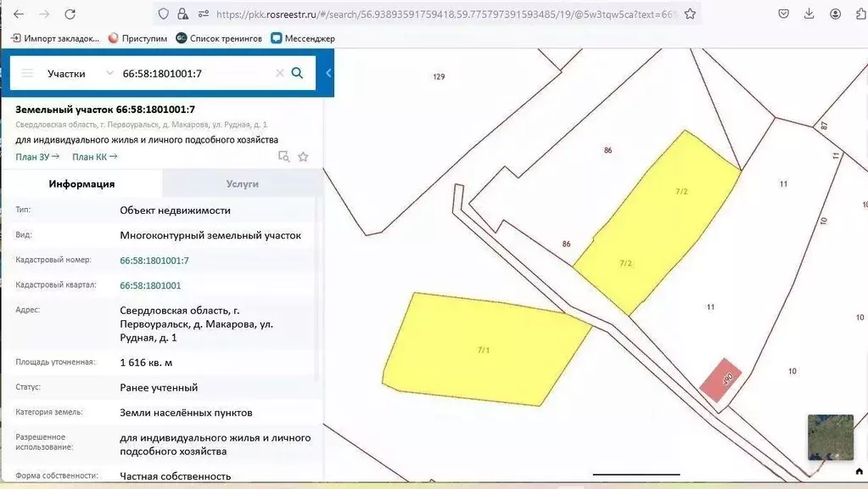The height and width of the screenshot is (489, 868).
Task: Reload the current browser page
Action: 70,14
